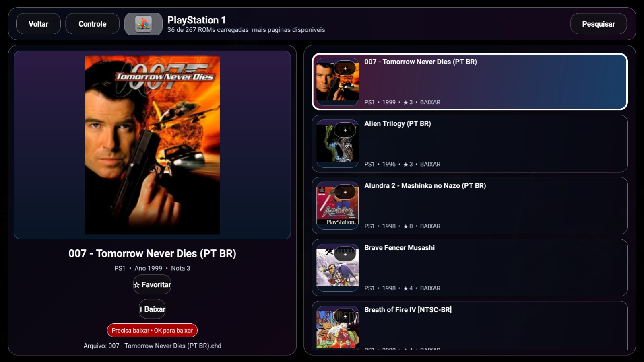Add game to favorites with Favoritar

pos(152,285)
